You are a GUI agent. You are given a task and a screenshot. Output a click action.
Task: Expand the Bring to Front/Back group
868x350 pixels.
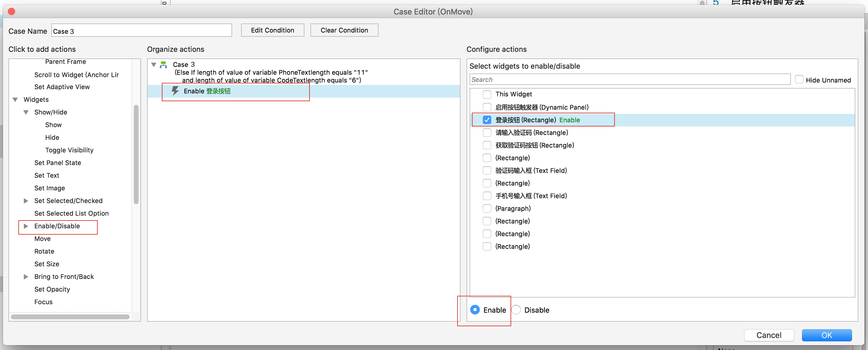[x=26, y=277]
